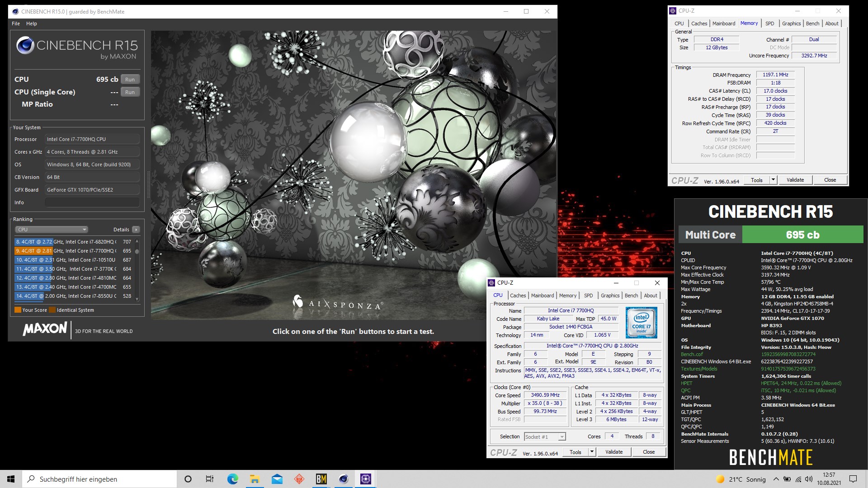
Task: Launch Microsoft Edge from the taskbar
Action: 232,479
